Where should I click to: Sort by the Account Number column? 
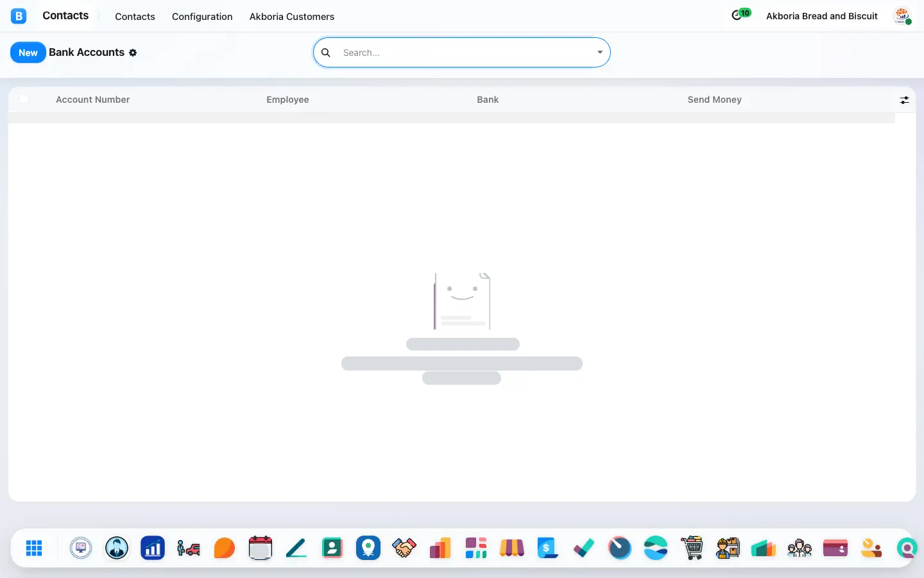pyautogui.click(x=93, y=100)
